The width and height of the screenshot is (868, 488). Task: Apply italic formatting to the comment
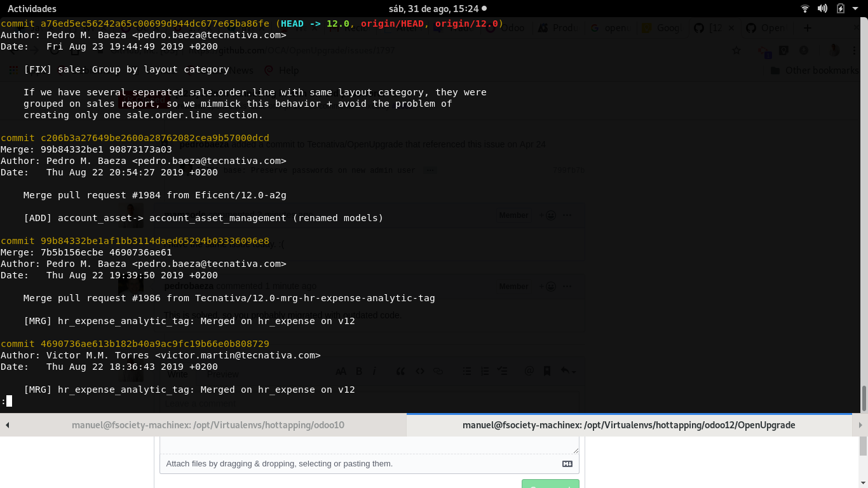(x=374, y=371)
